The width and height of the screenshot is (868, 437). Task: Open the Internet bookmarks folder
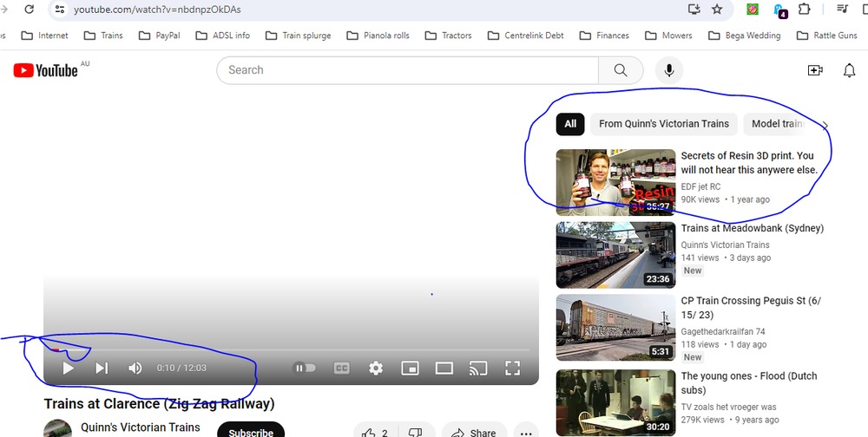[45, 36]
